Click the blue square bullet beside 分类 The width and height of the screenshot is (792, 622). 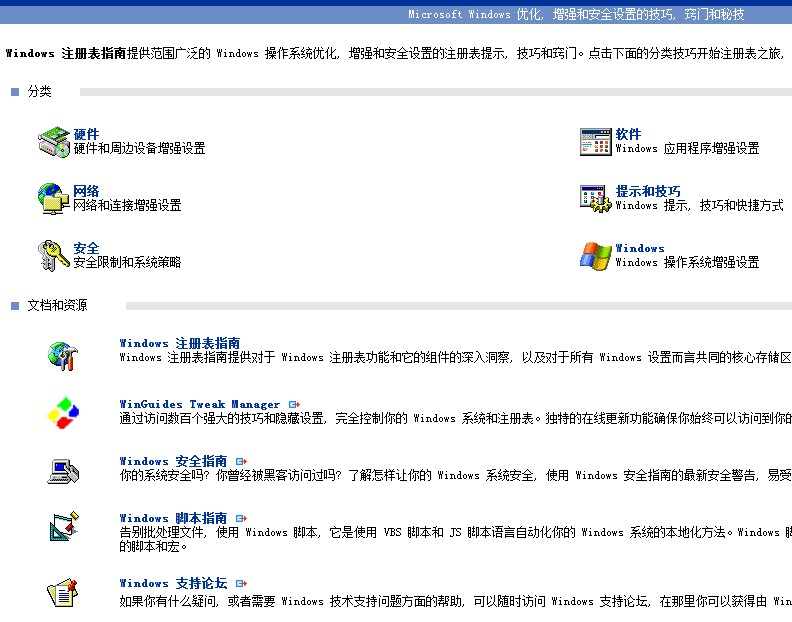(15, 92)
